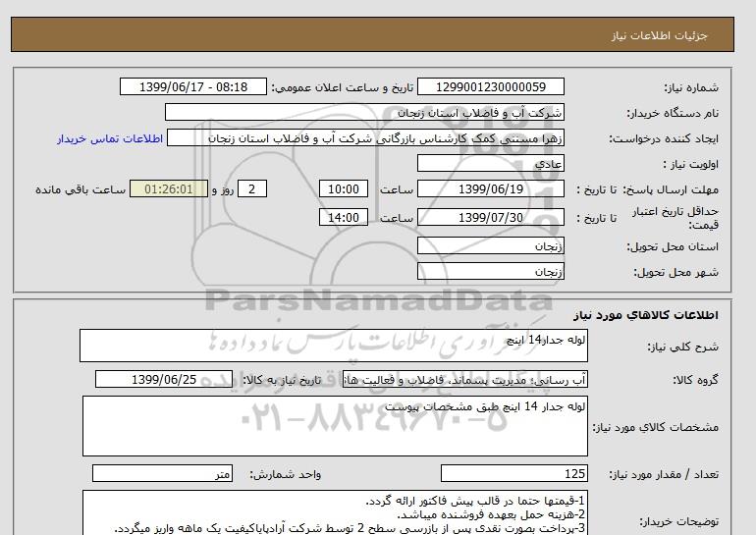Select the price validity date 1399/07/30
The height and width of the screenshot is (535, 756).
(490, 217)
